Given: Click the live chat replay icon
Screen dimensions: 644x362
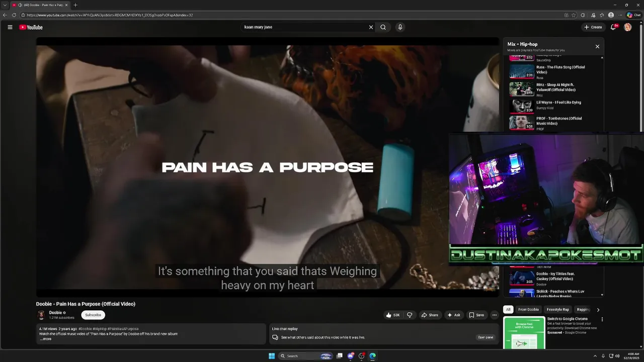Looking at the screenshot, I should (x=275, y=337).
